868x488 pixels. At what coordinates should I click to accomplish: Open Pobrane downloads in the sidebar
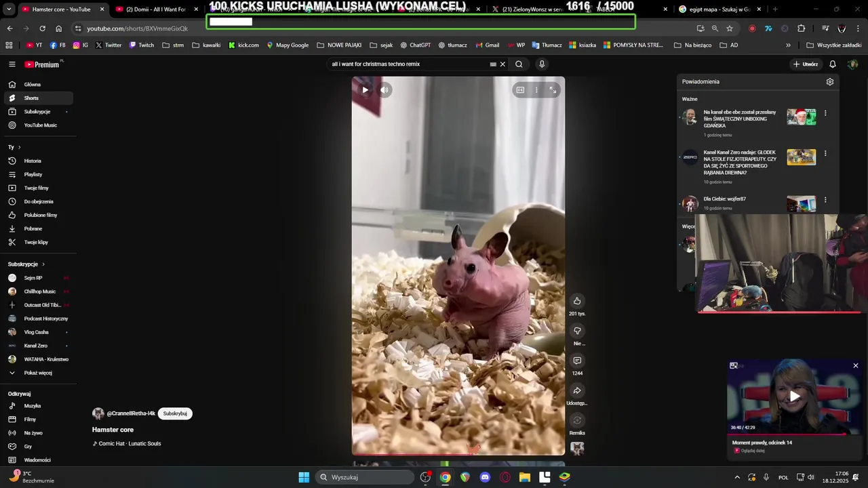coord(39,229)
